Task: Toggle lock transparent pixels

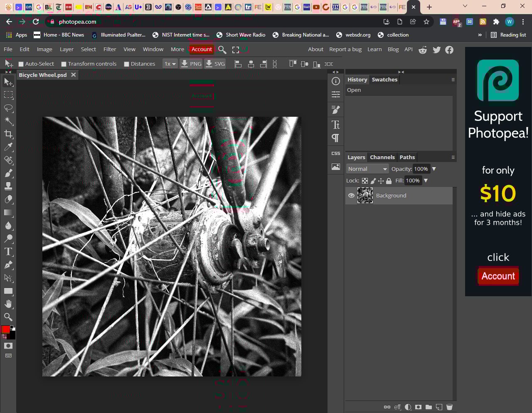Action: (365, 181)
